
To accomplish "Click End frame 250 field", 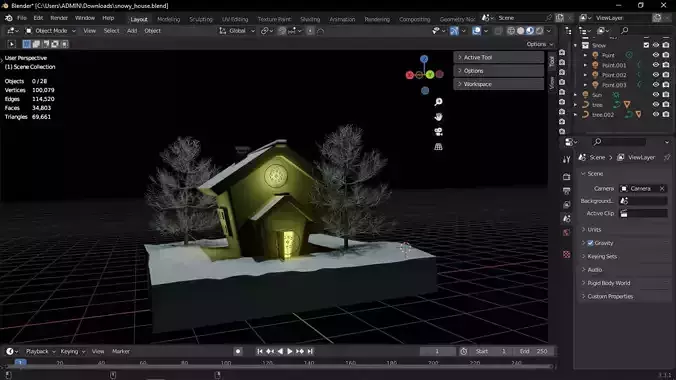I will pyautogui.click(x=534, y=352).
